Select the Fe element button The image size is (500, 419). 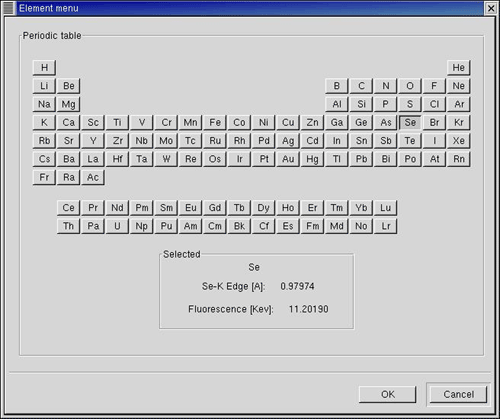pos(215,123)
